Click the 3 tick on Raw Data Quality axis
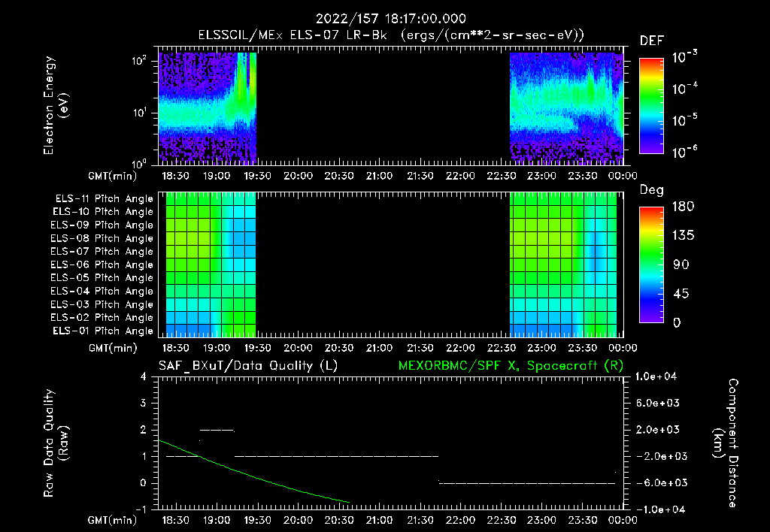Image resolution: width=770 pixels, height=532 pixels. (x=144, y=403)
